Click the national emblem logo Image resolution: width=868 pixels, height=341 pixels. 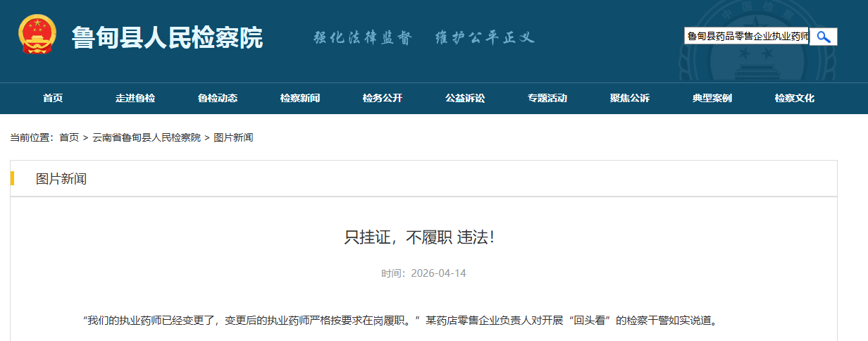(38, 35)
